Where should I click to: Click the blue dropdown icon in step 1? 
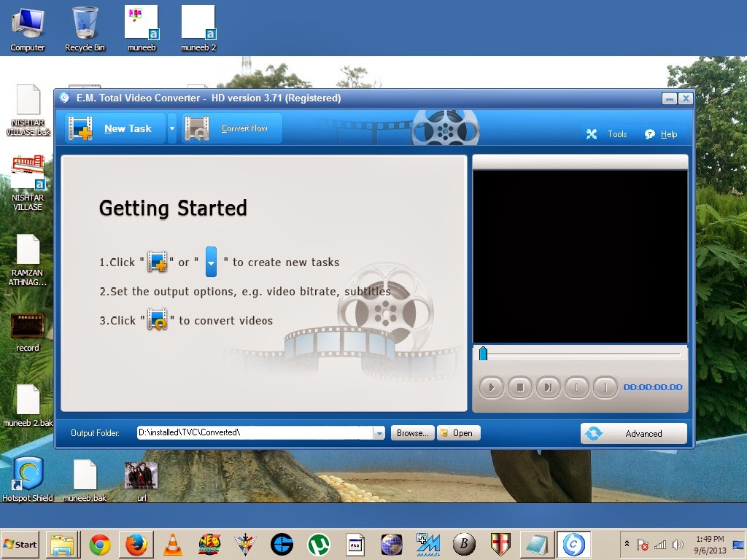pos(211,262)
